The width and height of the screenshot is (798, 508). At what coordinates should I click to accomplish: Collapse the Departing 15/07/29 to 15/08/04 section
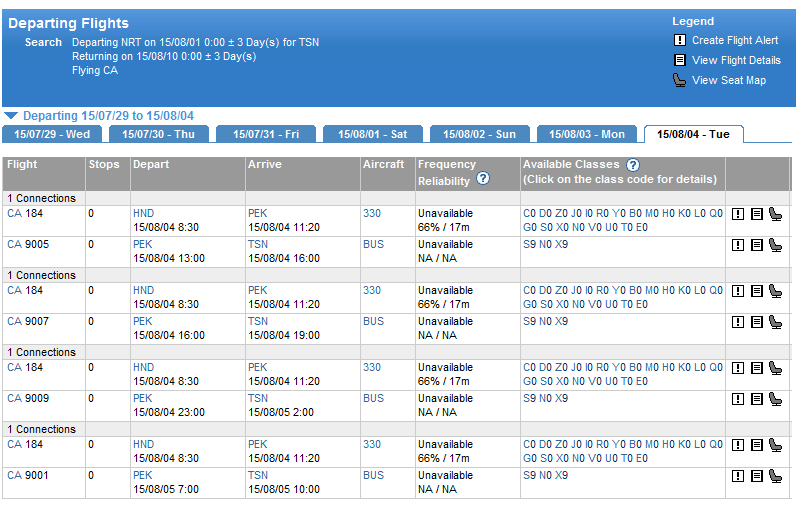[11, 116]
